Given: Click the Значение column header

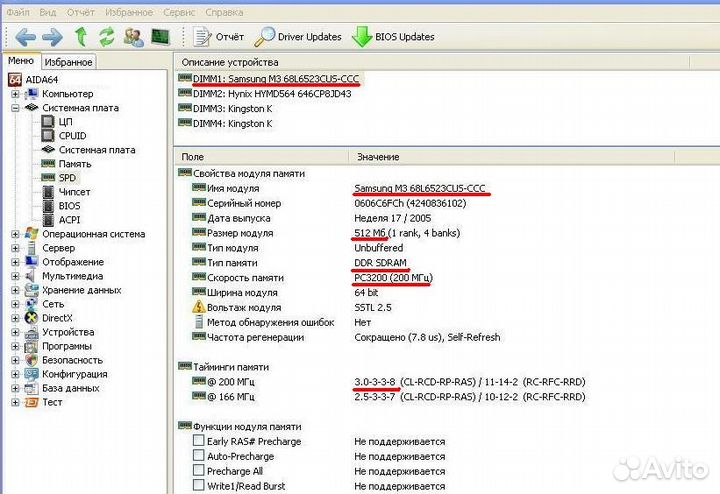Looking at the screenshot, I should tap(377, 157).
